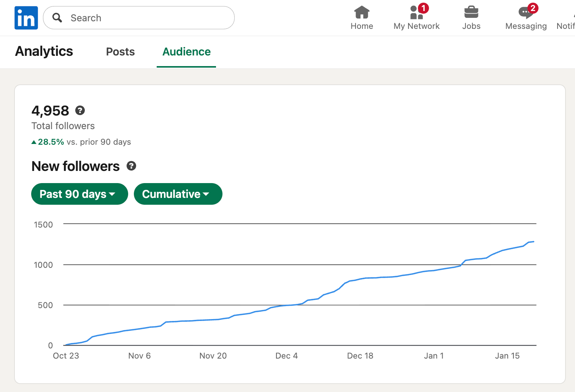
Task: Open Messaging speech bubble icon
Action: click(x=526, y=13)
